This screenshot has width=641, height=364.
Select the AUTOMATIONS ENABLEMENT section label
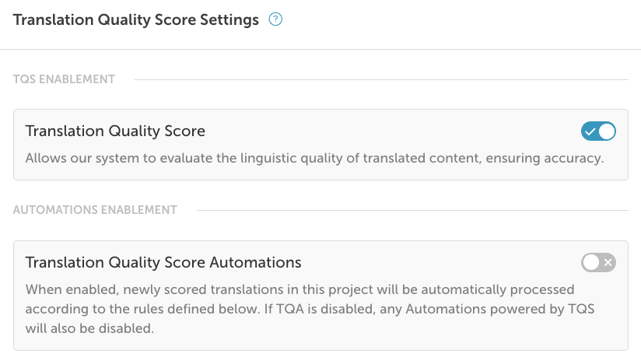(x=95, y=209)
